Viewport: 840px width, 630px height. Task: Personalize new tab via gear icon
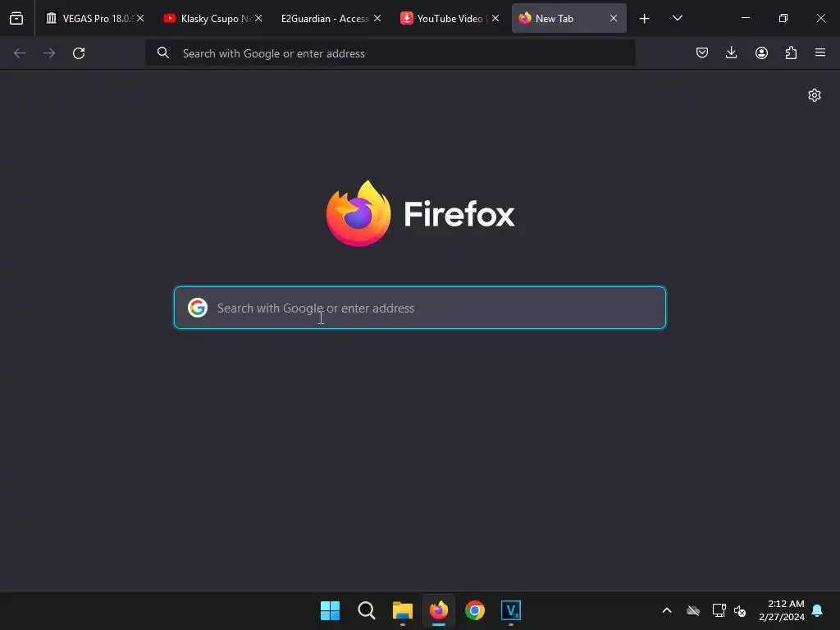815,95
